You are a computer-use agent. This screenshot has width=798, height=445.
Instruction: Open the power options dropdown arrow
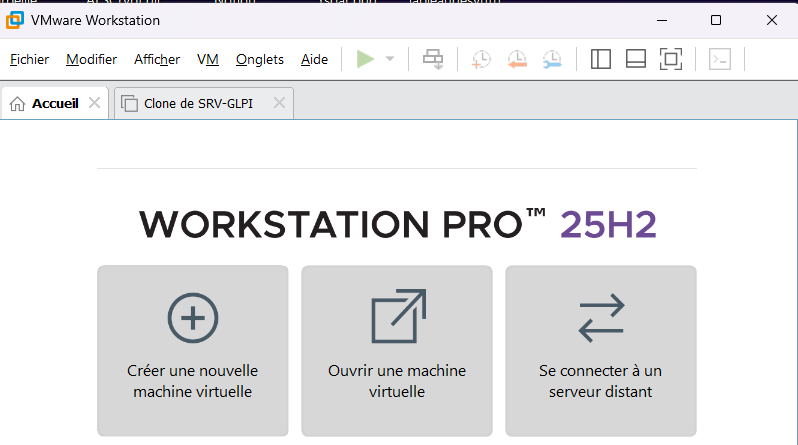[390, 59]
